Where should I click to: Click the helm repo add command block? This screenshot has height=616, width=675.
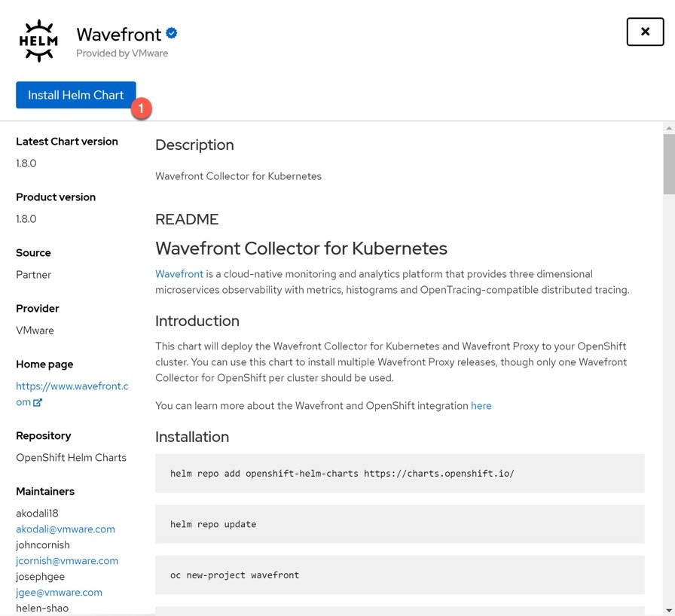400,473
